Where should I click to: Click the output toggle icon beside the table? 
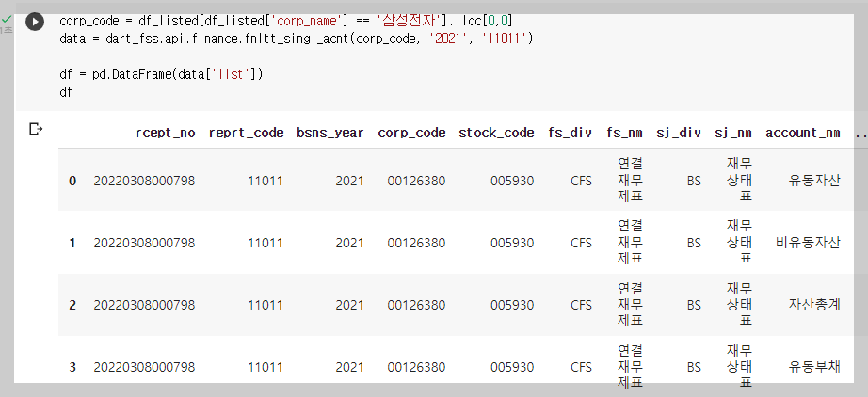[36, 130]
